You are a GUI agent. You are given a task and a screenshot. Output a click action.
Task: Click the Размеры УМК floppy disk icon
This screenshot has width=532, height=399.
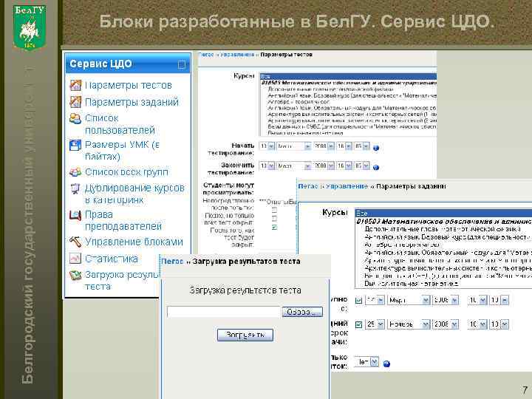(75, 146)
